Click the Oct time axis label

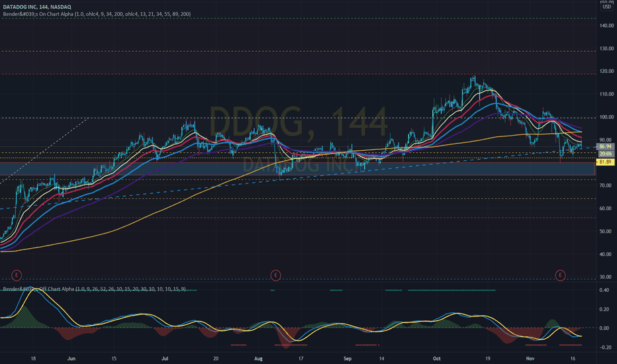point(436,359)
